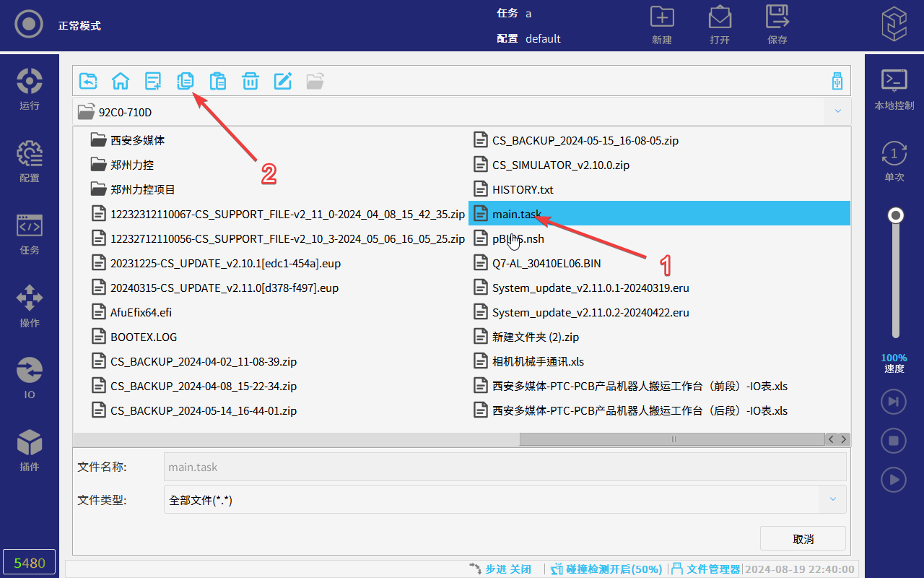Image resolution: width=924 pixels, height=578 pixels.
Task: Open the IO sidebar tab
Action: pos(30,378)
